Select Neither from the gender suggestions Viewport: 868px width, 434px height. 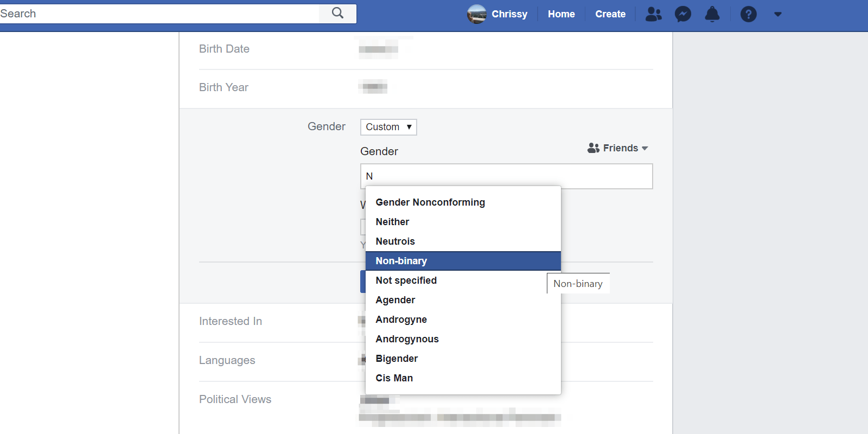463,222
